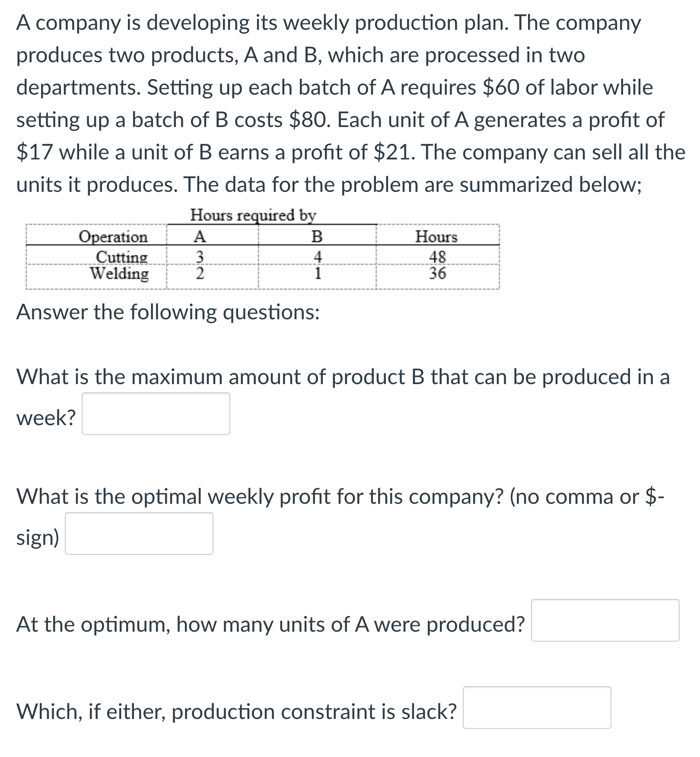Viewport: 700px width, 757px height.
Task: Select the Cutting row in the table
Action: (122, 257)
